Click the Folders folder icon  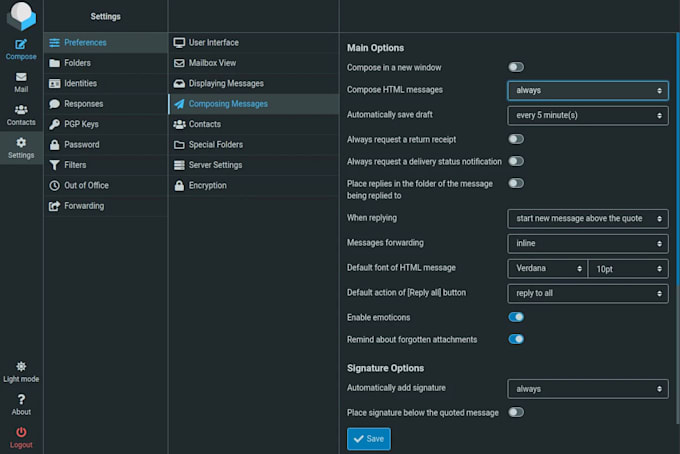54,63
